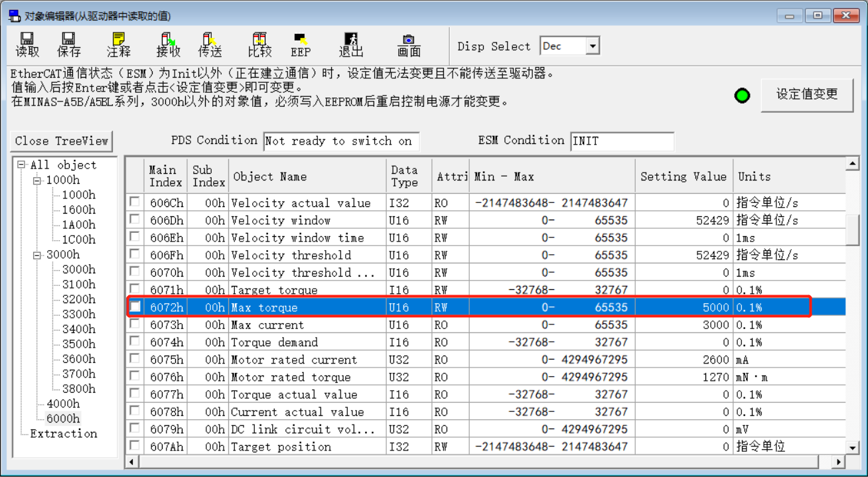868x477 pixels.
Task: Select 3400h in the object tree
Action: 78,329
